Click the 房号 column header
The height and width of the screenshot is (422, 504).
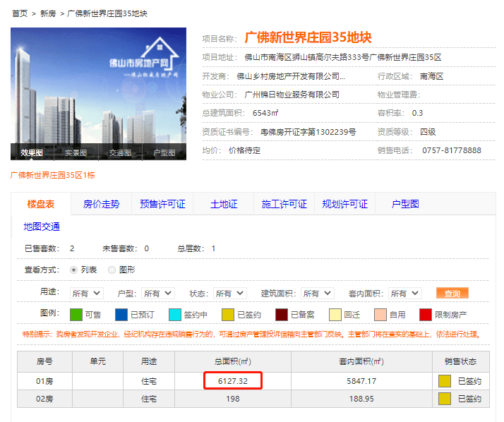pos(44,361)
